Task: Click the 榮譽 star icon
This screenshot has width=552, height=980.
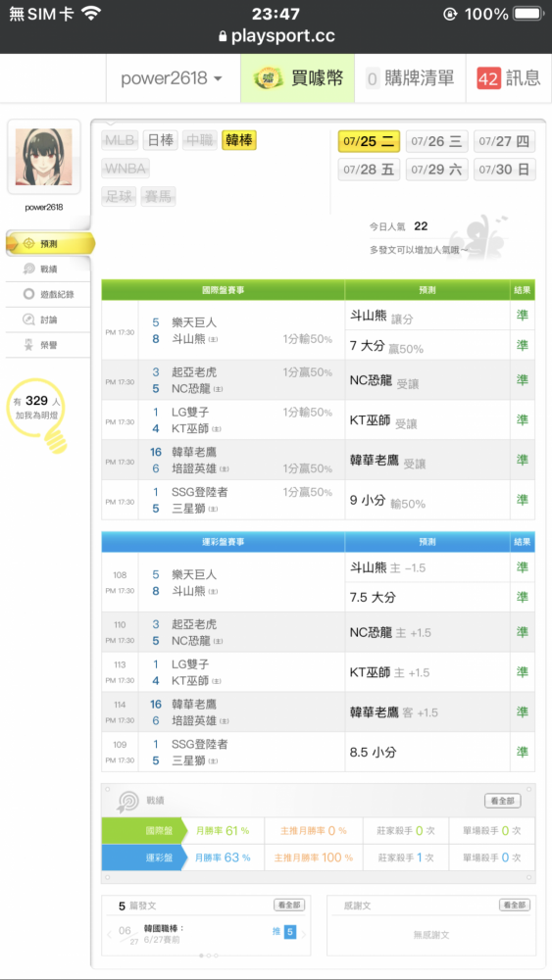Action: pyautogui.click(x=28, y=344)
